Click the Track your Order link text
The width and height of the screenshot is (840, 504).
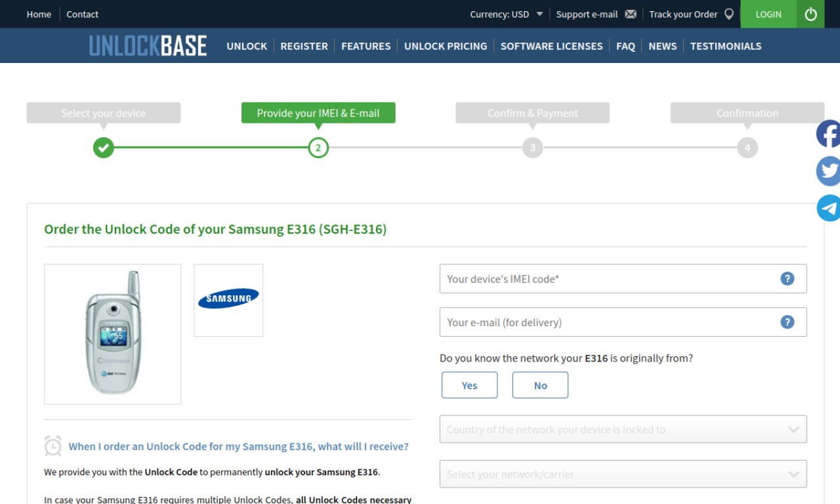[x=683, y=14]
